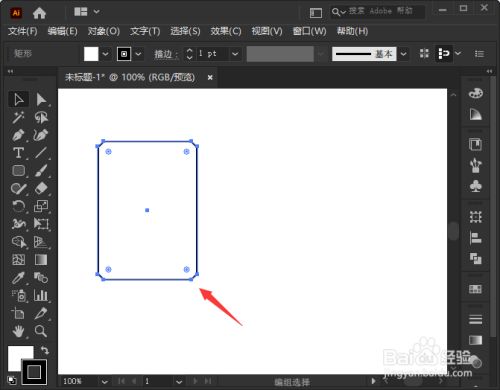Open the Stroke panel lines icon
The height and width of the screenshot is (390, 500).
point(475,319)
